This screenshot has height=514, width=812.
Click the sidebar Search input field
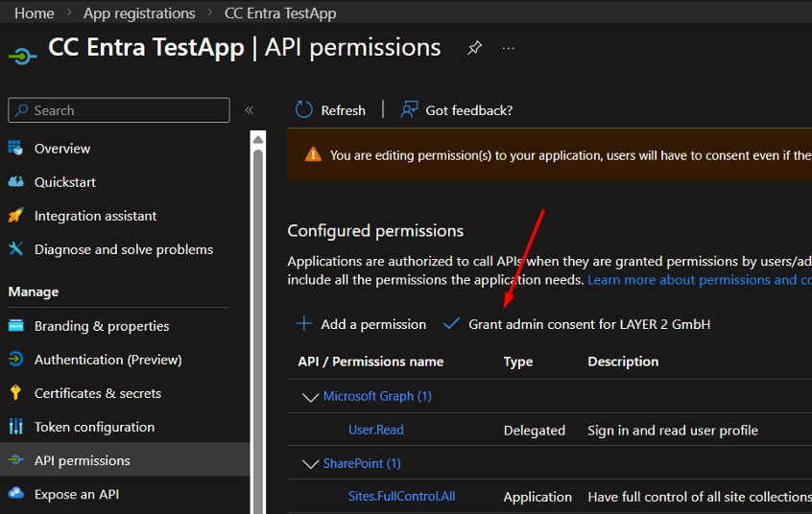(125, 110)
